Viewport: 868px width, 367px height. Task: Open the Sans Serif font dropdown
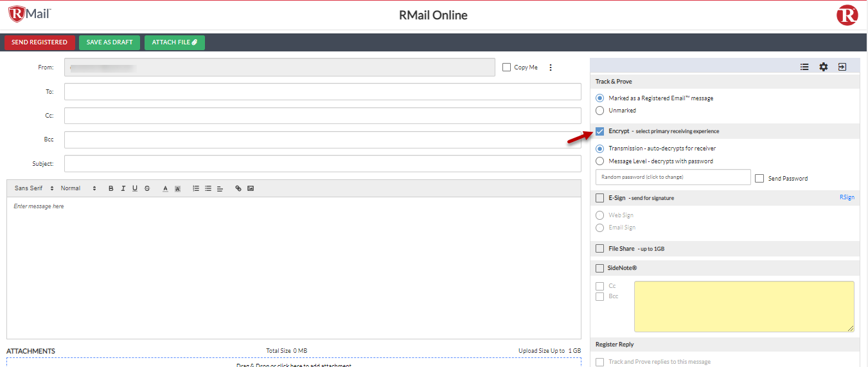(x=34, y=188)
